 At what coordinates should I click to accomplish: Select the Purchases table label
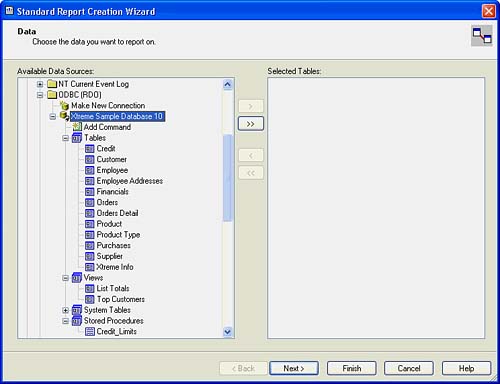[x=114, y=246]
